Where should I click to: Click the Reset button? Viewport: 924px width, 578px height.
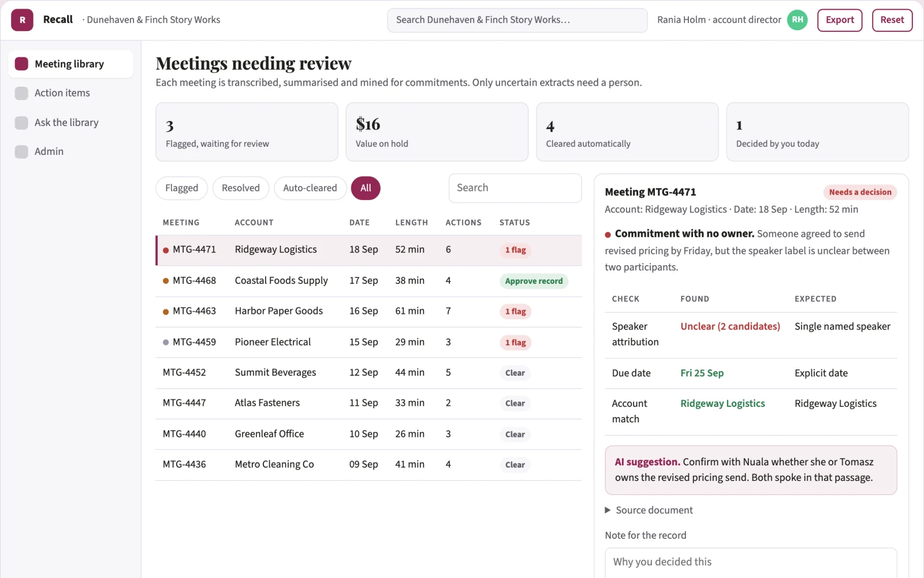click(892, 20)
